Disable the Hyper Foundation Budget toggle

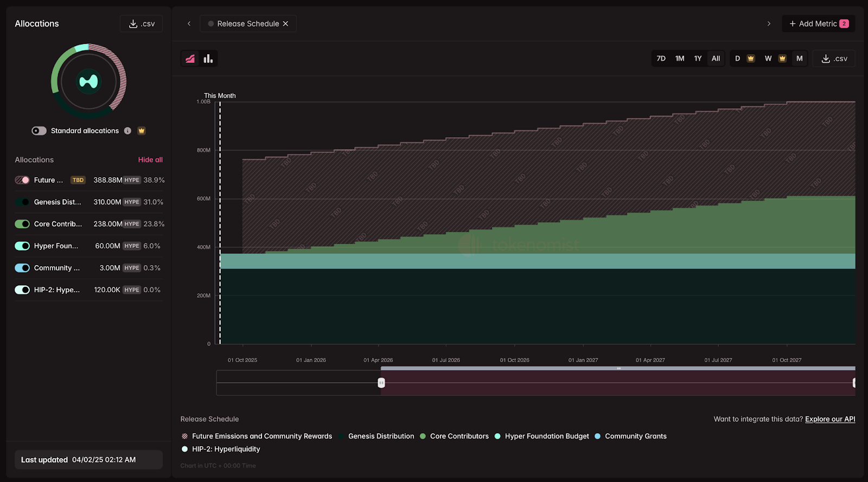pyautogui.click(x=22, y=246)
